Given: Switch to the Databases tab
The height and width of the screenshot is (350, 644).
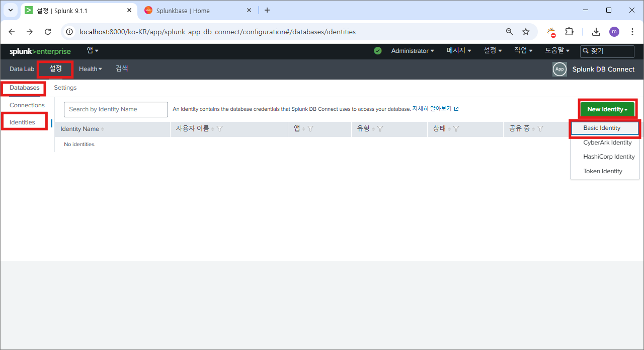Looking at the screenshot, I should point(24,88).
